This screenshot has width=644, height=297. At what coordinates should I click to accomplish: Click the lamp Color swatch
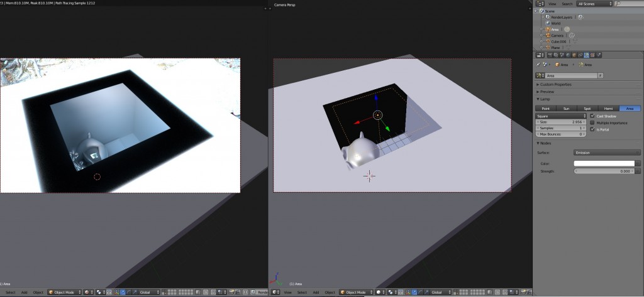604,163
